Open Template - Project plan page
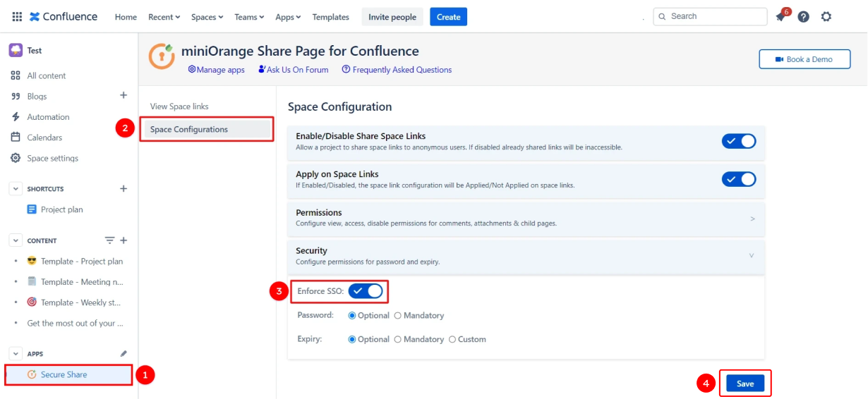The height and width of the screenshot is (399, 868). point(81,261)
